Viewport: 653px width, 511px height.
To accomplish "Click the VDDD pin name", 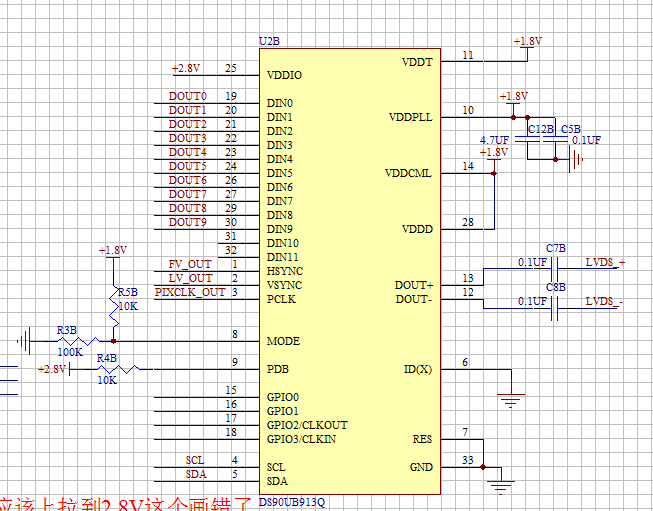I will tap(417, 229).
